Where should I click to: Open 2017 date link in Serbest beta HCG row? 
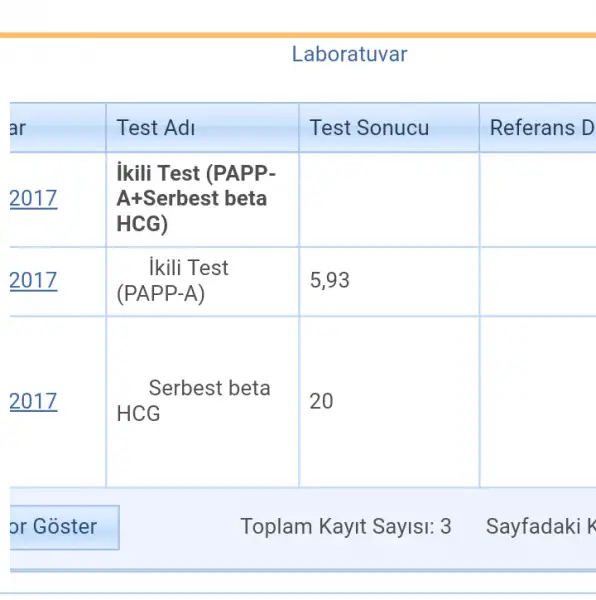[x=33, y=401]
